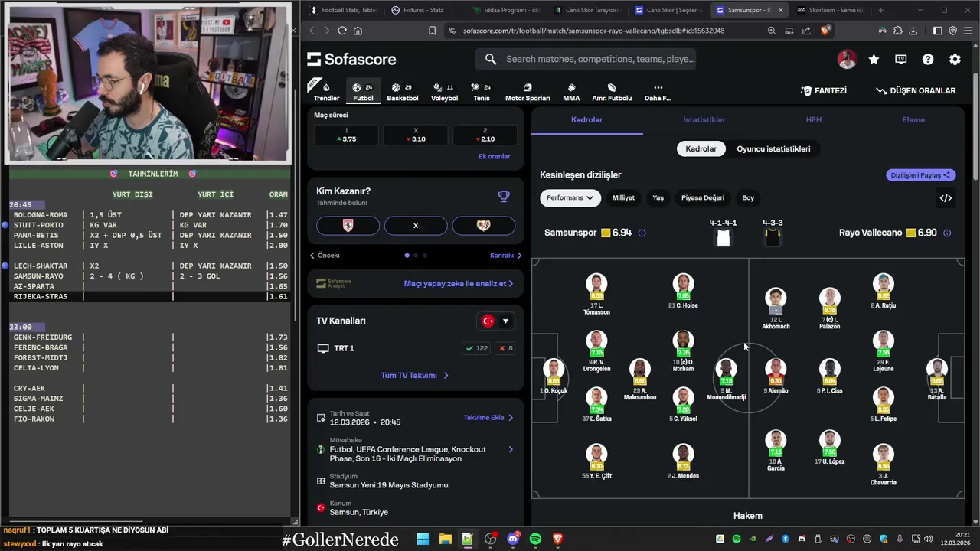Open the help question mark icon
The width and height of the screenshot is (980, 551).
pos(928,59)
